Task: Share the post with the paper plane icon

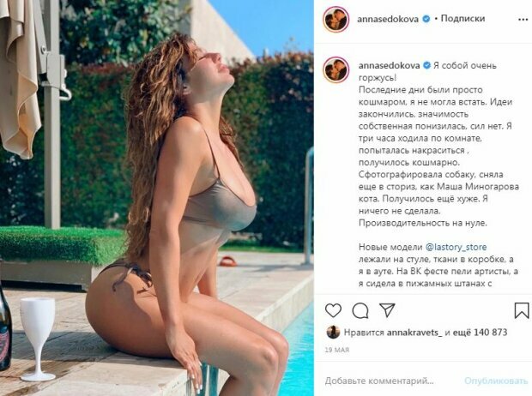Action: (387, 310)
